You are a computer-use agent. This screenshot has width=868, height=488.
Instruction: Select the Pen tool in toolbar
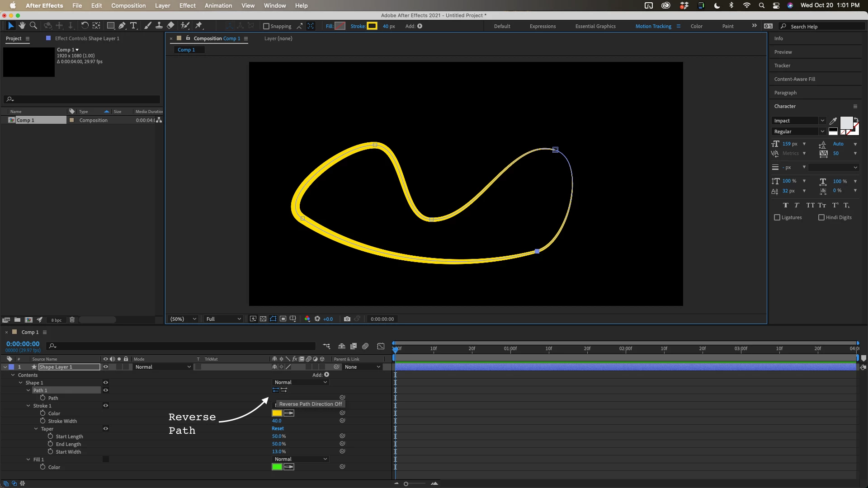[122, 26]
